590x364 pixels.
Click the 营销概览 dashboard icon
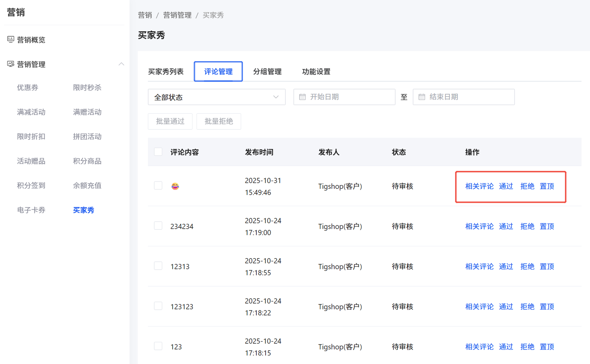(x=11, y=39)
